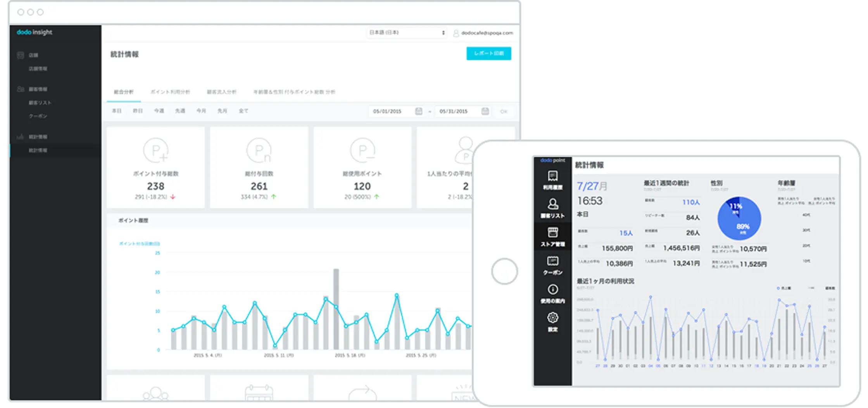Open 顧客リスト customer list on the tablet
Screen dimensions: 868x408
[x=553, y=209]
